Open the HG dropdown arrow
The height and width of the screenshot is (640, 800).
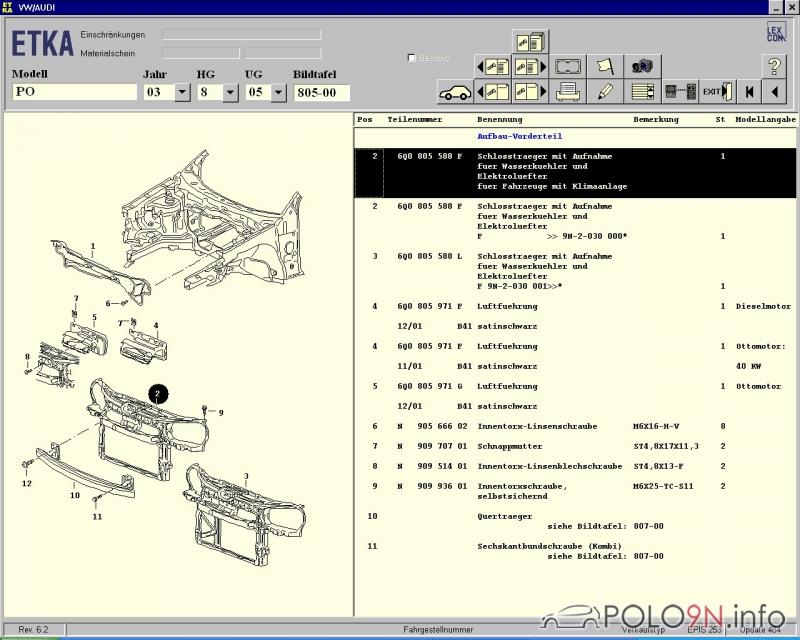click(x=231, y=93)
